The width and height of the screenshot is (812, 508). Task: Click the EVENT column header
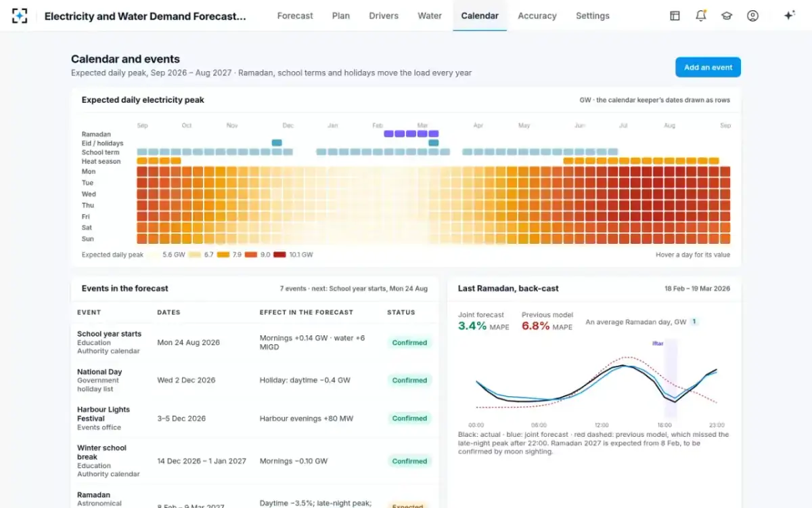coord(89,312)
